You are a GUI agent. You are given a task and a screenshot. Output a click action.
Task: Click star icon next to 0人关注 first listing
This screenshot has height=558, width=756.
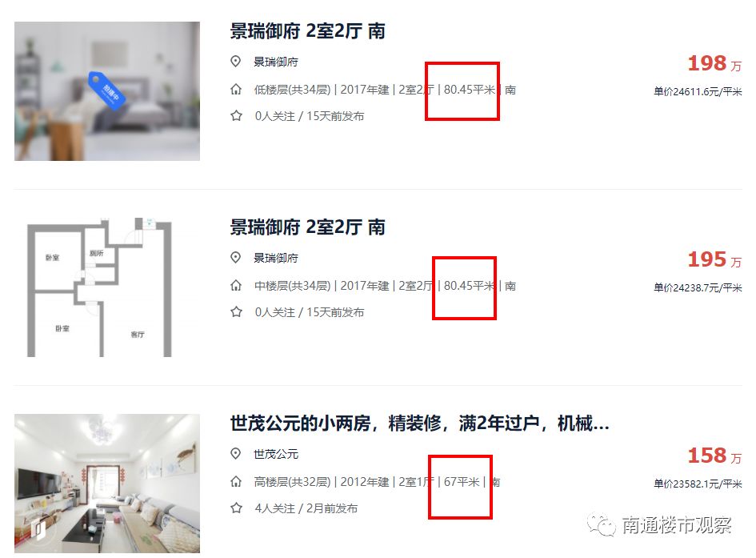236,116
